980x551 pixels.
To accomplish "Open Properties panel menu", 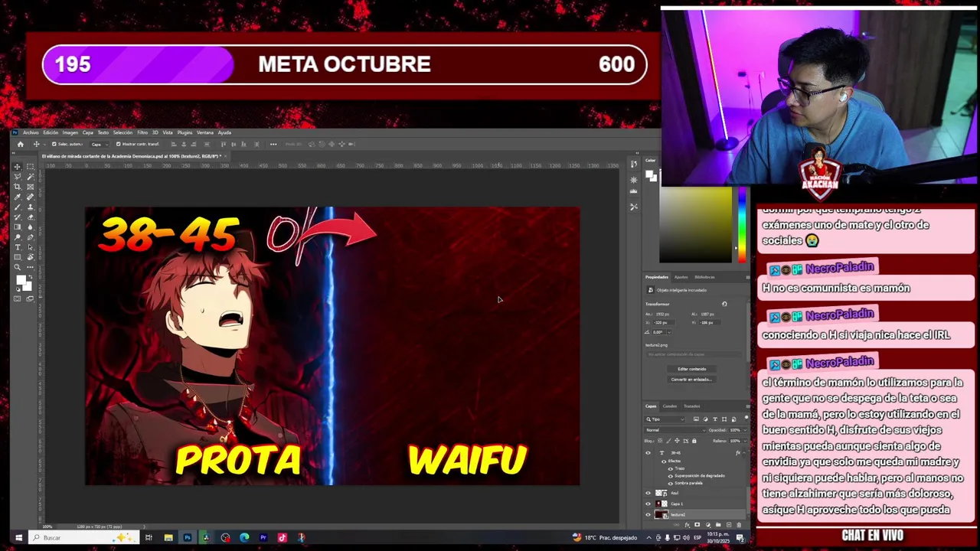I will coord(748,277).
